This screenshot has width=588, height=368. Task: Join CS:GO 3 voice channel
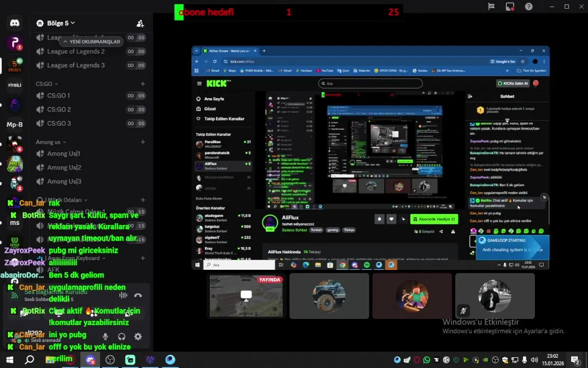(x=91, y=124)
